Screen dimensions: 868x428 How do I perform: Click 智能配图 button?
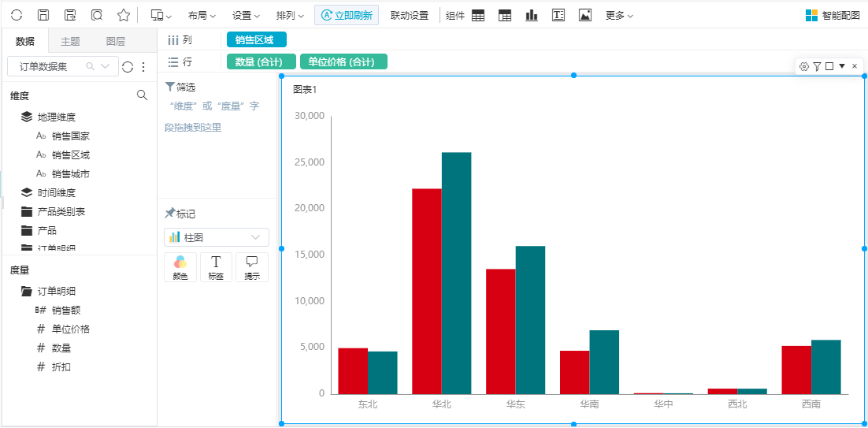coord(833,16)
